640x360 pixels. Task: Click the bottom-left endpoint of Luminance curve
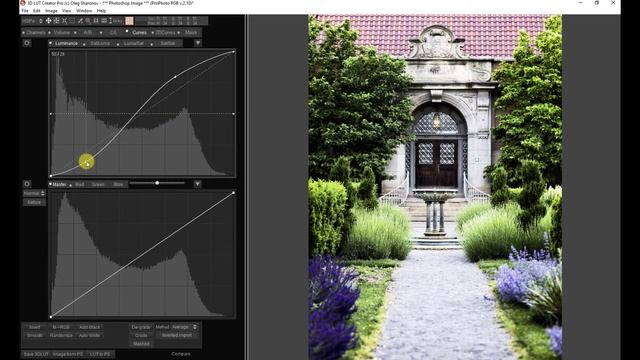tap(51, 176)
